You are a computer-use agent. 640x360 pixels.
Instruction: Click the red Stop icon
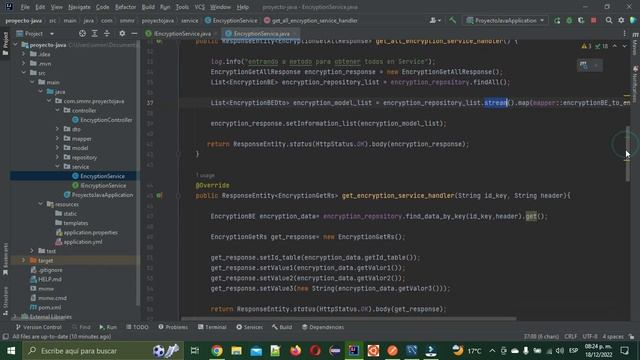[x=593, y=20]
